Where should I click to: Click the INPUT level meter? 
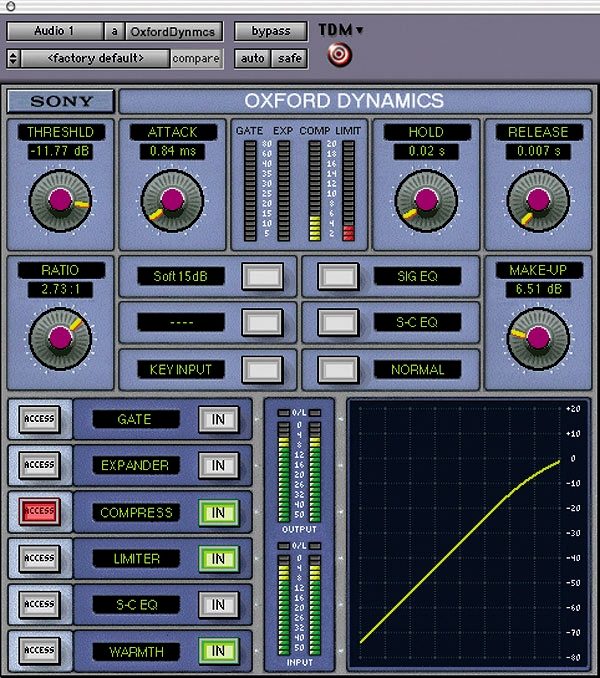tap(299, 599)
